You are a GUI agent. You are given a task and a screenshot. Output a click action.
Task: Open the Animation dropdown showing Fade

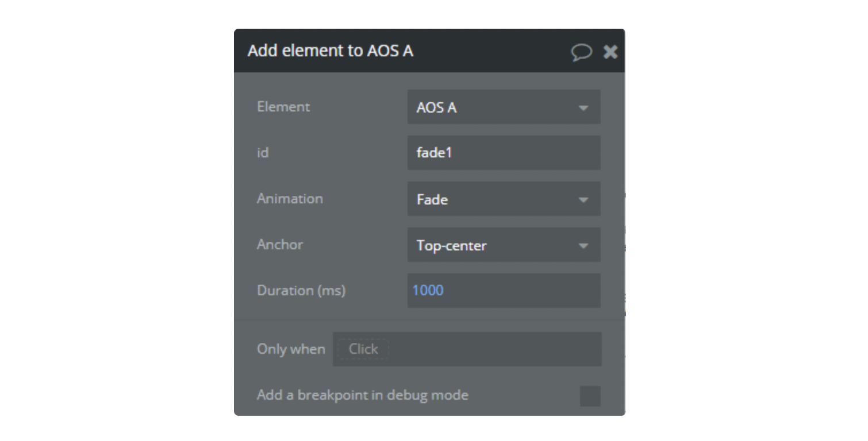click(x=494, y=199)
